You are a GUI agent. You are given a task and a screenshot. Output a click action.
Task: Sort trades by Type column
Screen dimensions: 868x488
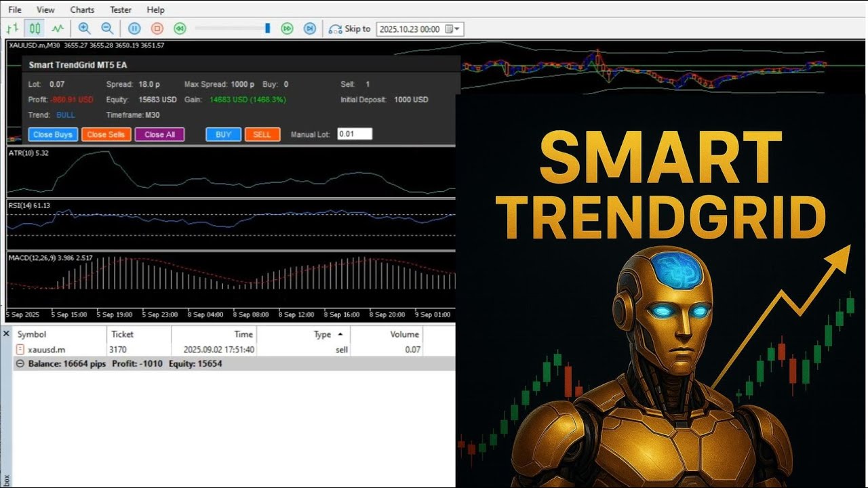click(304, 334)
